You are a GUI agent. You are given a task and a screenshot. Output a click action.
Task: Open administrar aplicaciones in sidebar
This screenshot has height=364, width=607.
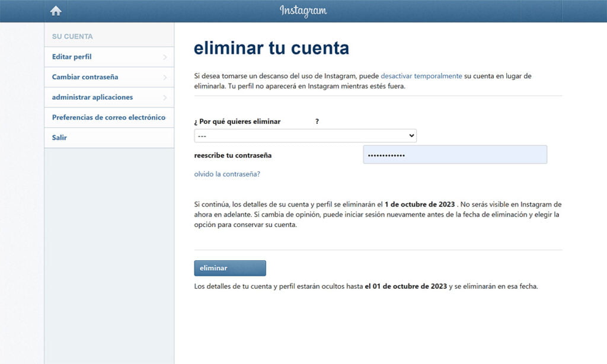tap(109, 97)
